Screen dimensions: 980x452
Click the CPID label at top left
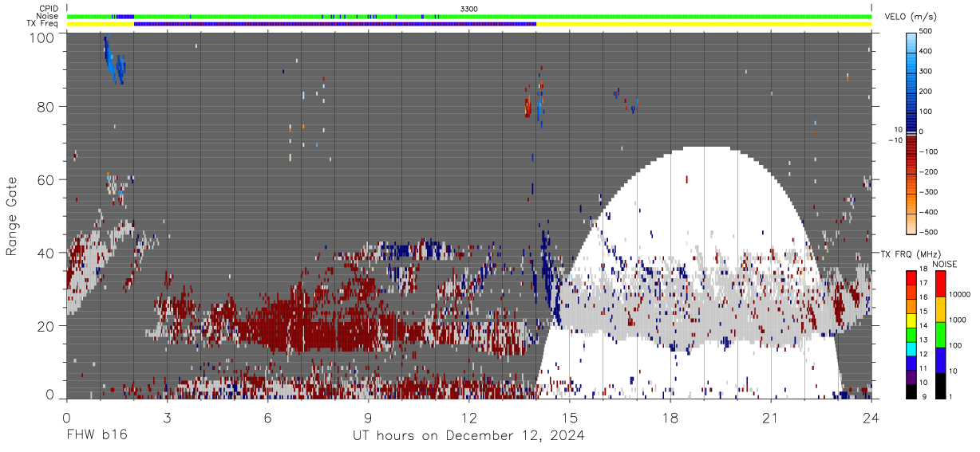[49, 9]
